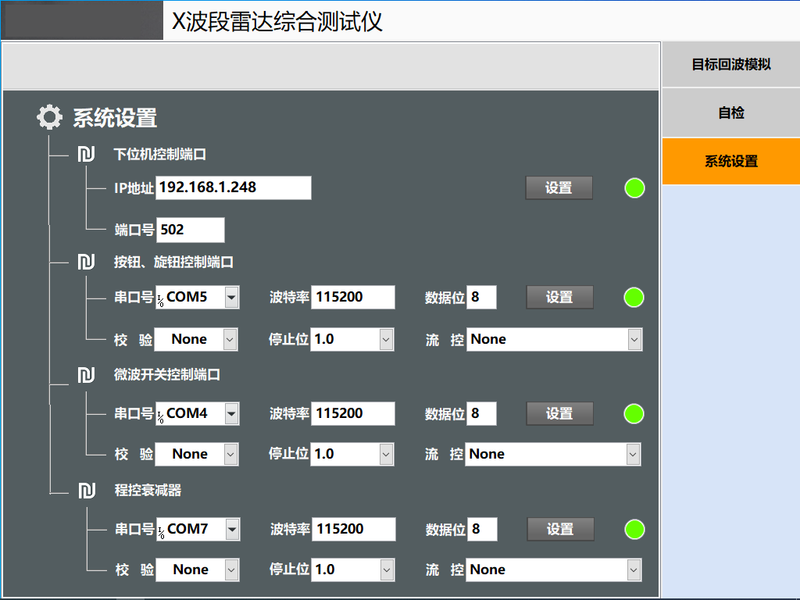
Task: Click the IP地址 field showing 192.168.1.248
Action: pos(233,188)
